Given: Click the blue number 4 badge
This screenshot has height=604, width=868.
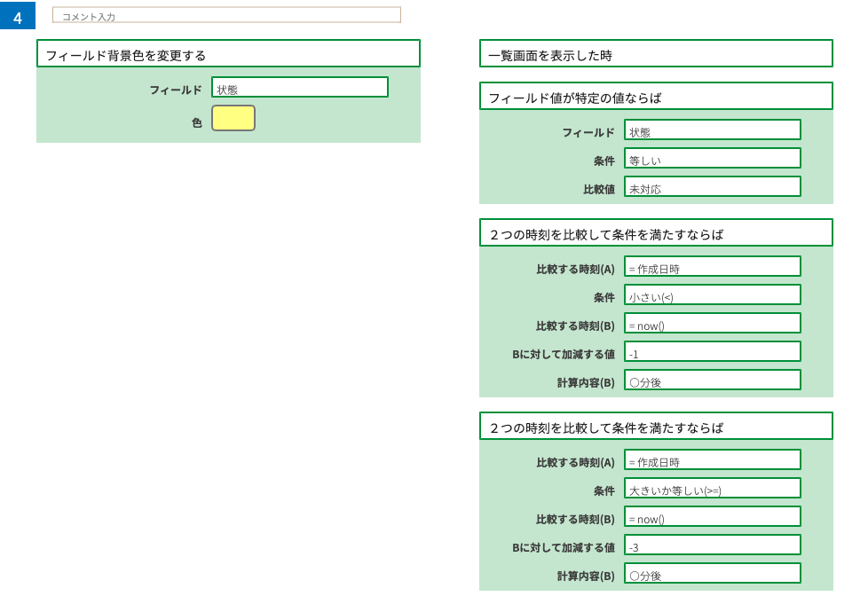Looking at the screenshot, I should point(18,15).
